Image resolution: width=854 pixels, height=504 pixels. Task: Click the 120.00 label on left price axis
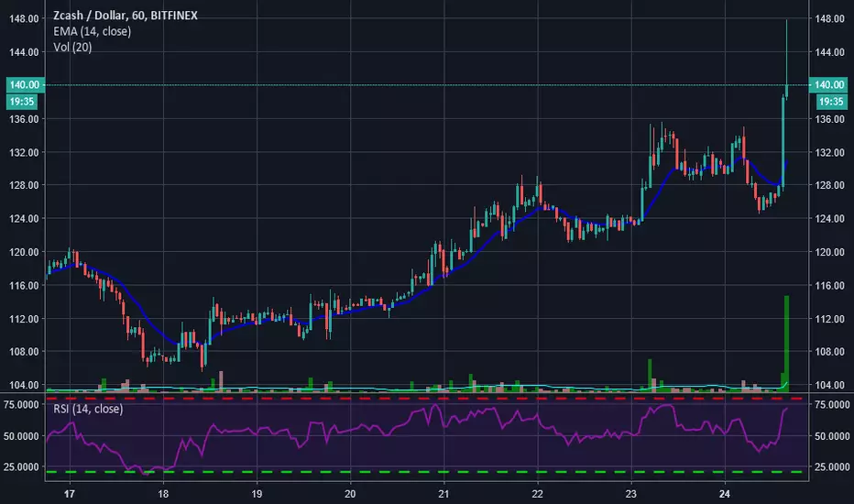click(24, 252)
